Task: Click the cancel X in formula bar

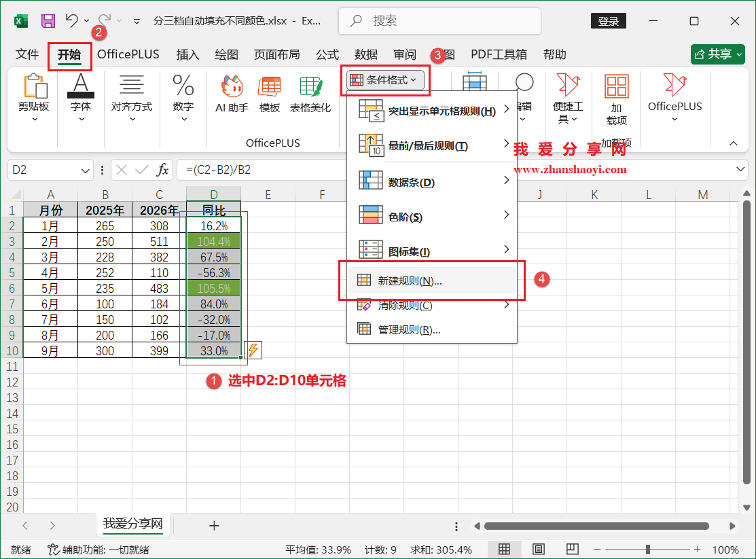Action: coord(122,170)
